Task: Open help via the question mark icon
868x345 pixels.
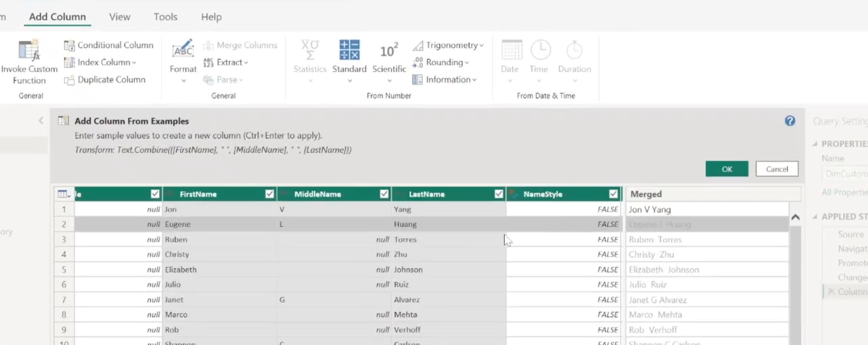Action: [790, 121]
